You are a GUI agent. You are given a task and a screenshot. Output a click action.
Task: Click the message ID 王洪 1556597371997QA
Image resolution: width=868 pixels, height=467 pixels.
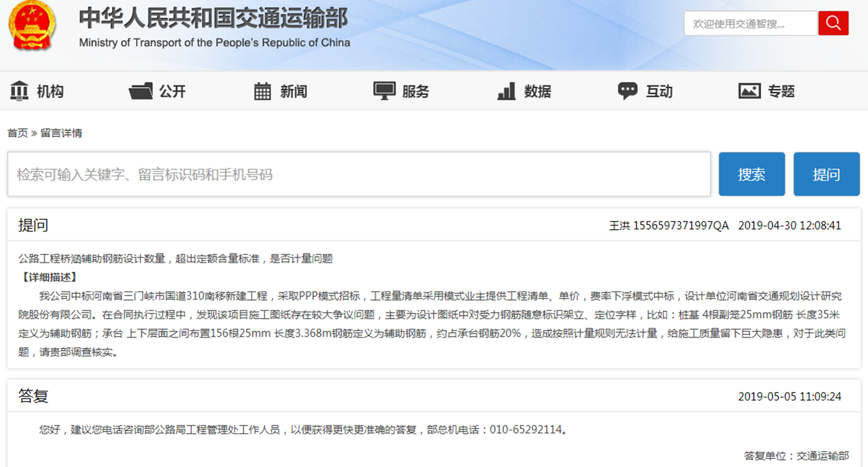[x=669, y=225]
